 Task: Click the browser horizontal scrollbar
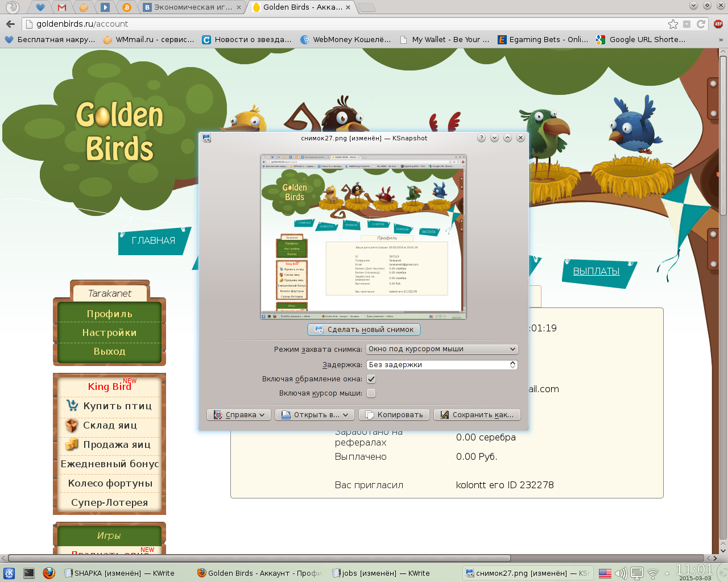point(259,558)
